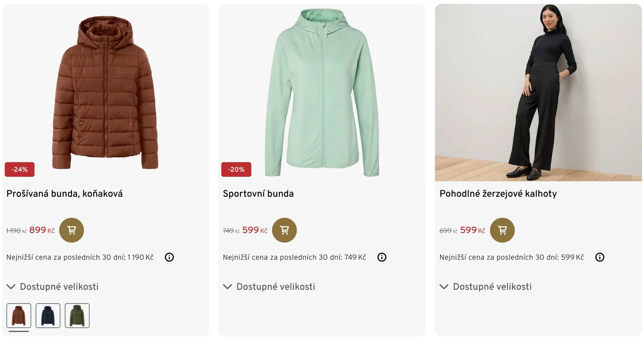
Task: Open the Sportovní bunda product title
Action: 258,194
